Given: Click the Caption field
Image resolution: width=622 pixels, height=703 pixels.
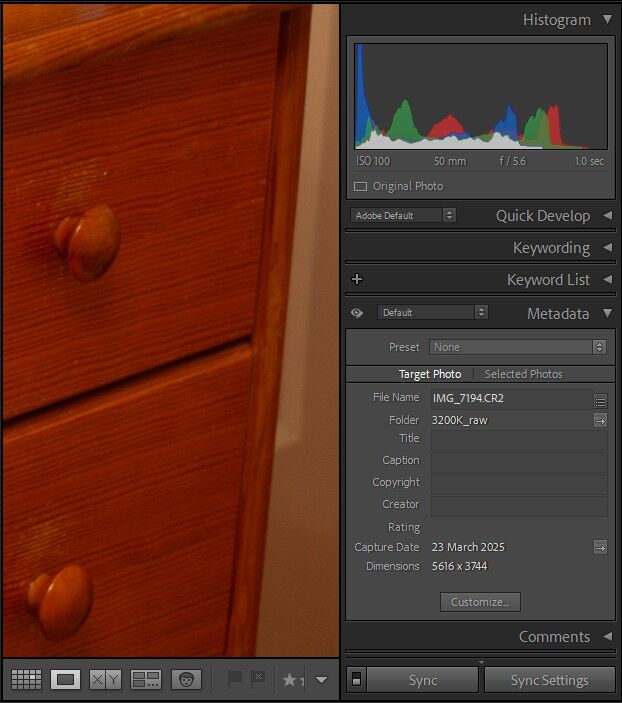Looking at the screenshot, I should (519, 461).
